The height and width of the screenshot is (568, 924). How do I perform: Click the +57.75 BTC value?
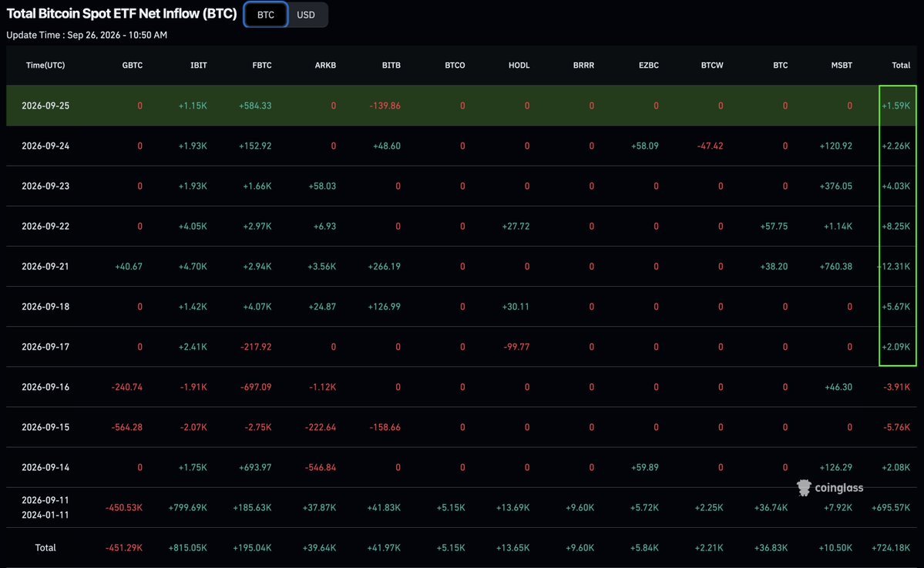click(774, 227)
